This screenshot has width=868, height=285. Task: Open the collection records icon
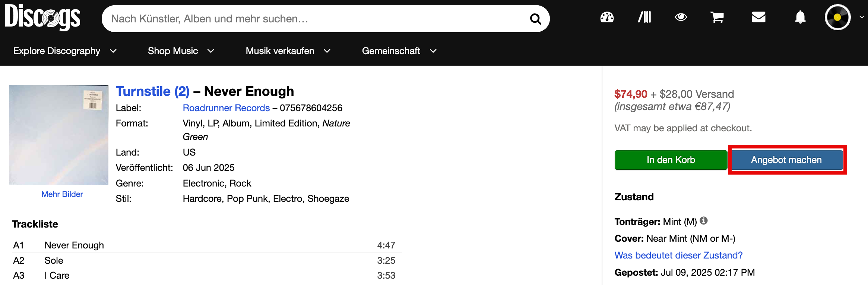(644, 17)
